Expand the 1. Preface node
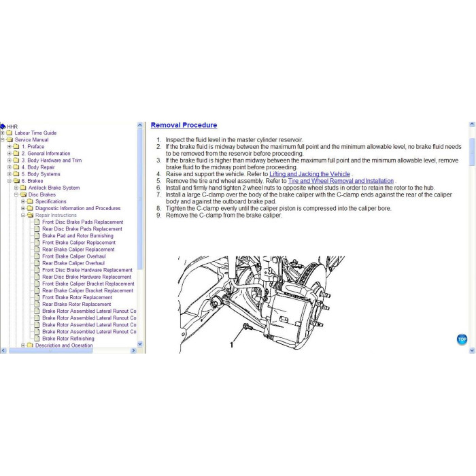476x476 pixels. point(10,146)
